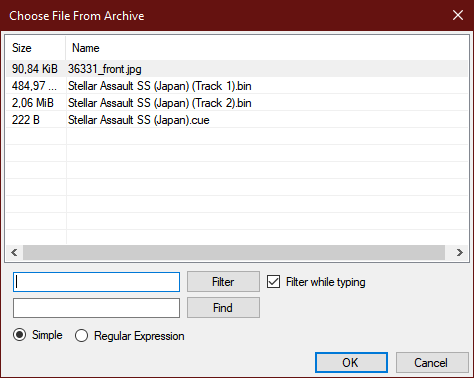
Task: Click the right scroll arrow of the list
Action: [x=460, y=252]
